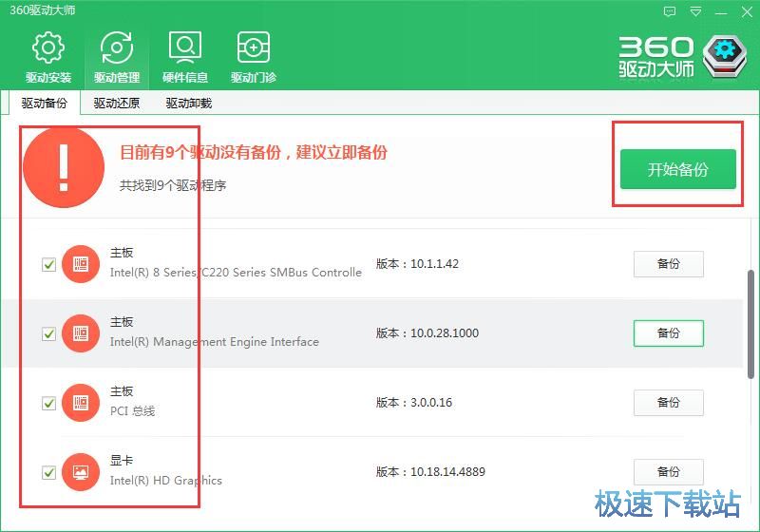Click the motherboard icon for SMBus Controller
This screenshot has height=532, width=760.
pos(81,264)
